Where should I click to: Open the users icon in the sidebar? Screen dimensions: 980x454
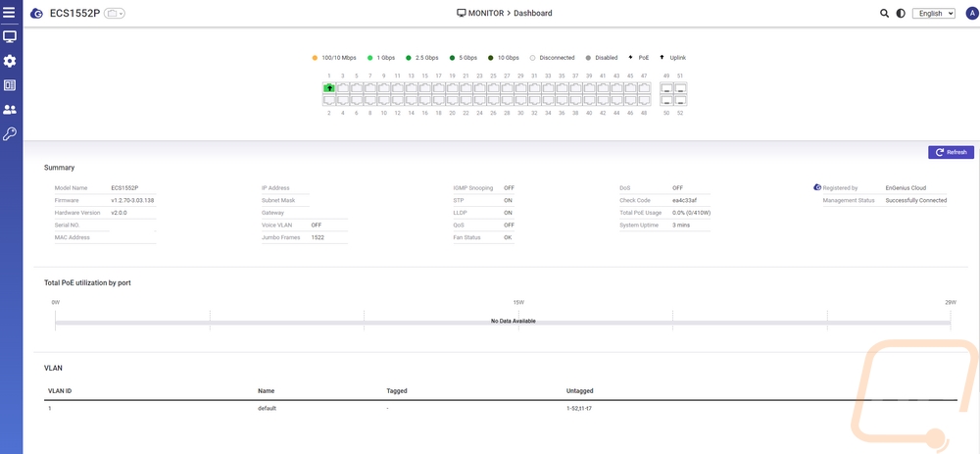10,110
